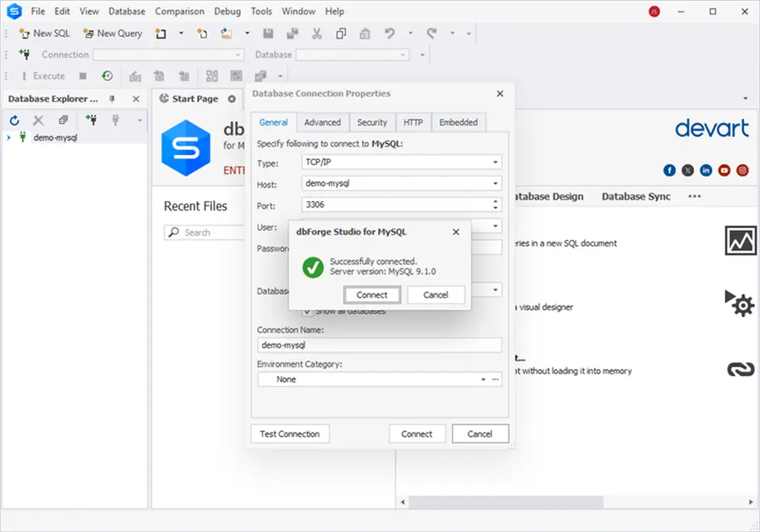Open Devart's LinkedIn page icon
This screenshot has height=532, width=760.
point(706,170)
